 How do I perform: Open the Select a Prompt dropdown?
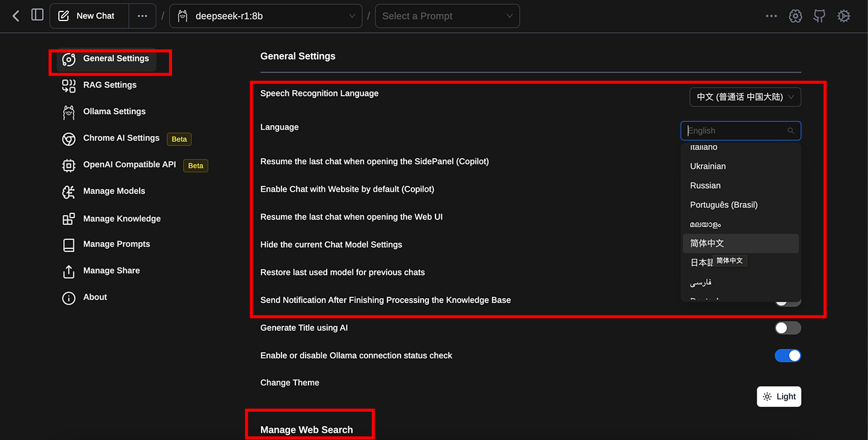(448, 16)
